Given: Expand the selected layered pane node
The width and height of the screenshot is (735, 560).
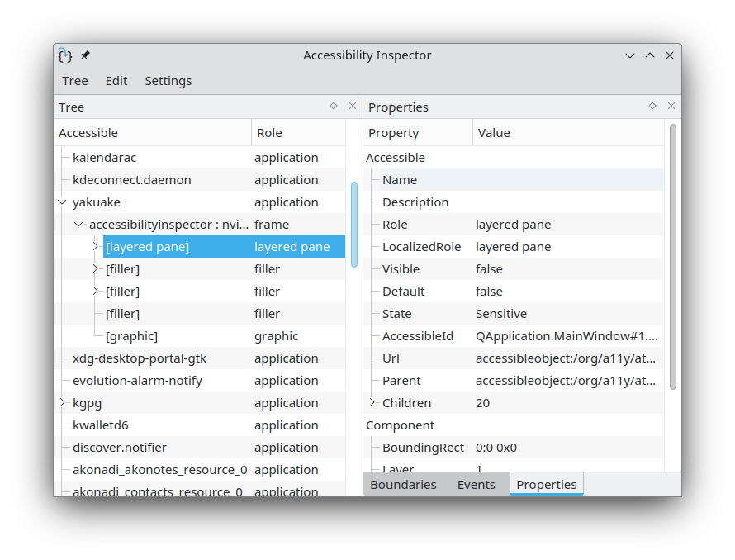Looking at the screenshot, I should [95, 246].
